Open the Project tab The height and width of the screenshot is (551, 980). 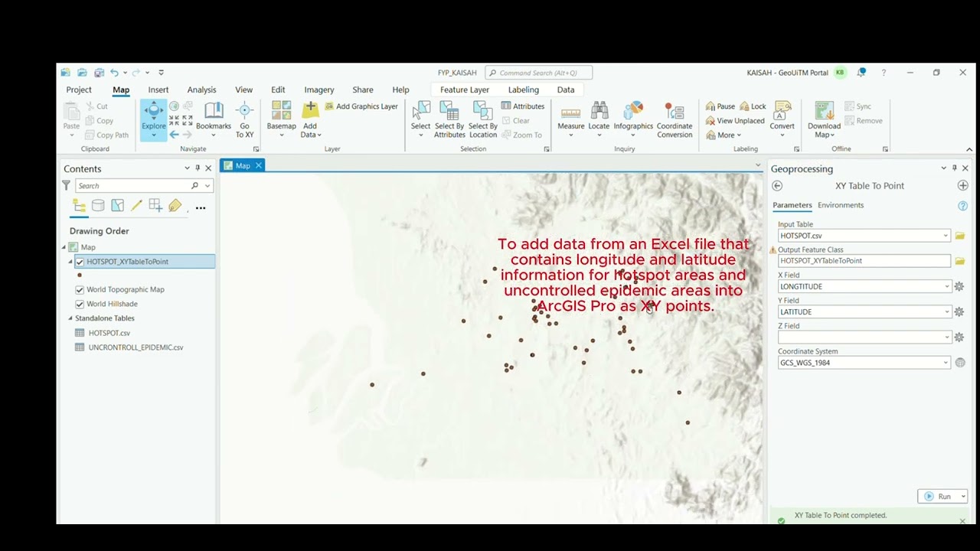point(79,90)
